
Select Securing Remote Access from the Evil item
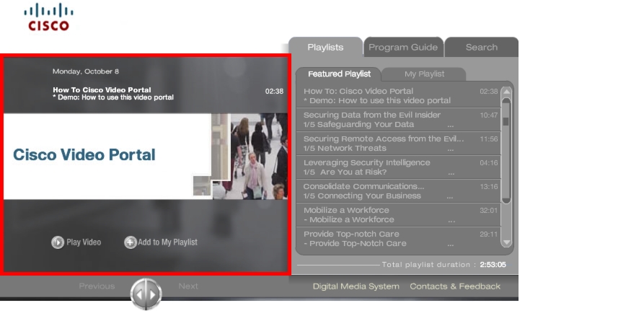click(398, 144)
